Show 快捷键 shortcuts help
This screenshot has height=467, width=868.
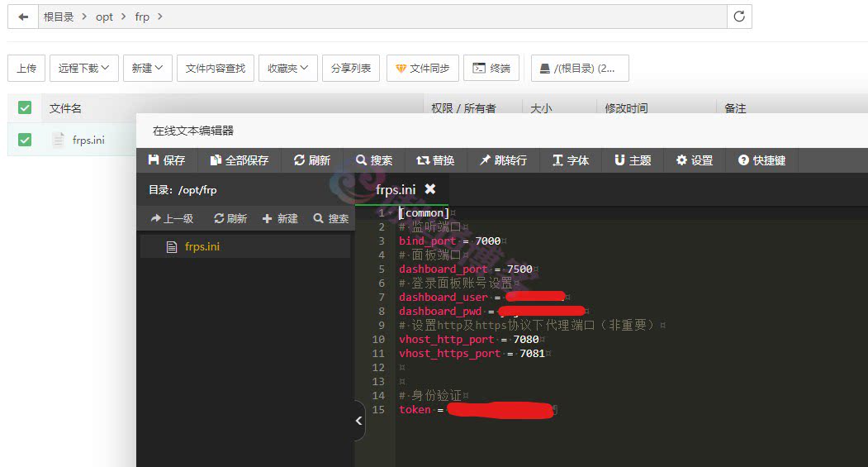[x=761, y=160]
